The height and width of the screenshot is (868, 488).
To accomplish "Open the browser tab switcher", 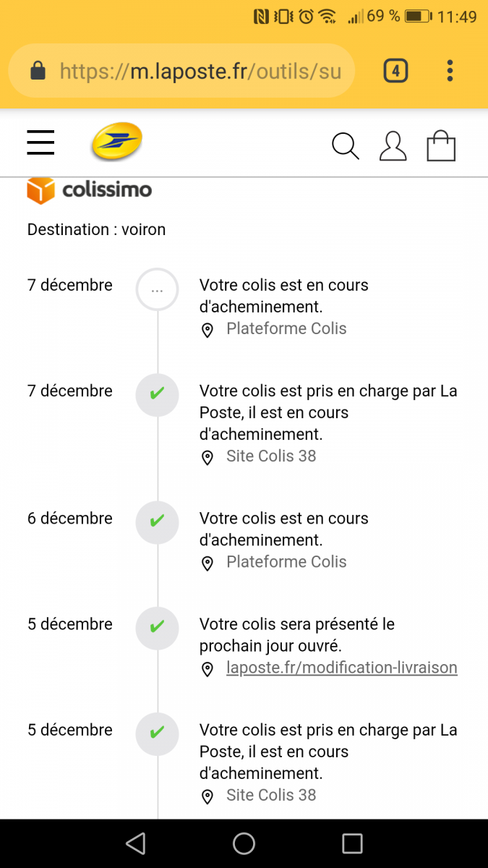I will pos(395,71).
